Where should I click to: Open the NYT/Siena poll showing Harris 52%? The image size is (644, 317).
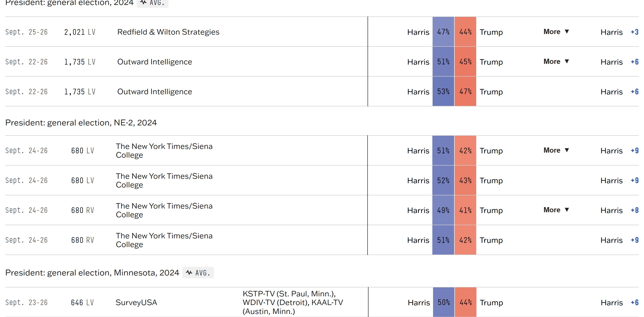[x=164, y=180]
